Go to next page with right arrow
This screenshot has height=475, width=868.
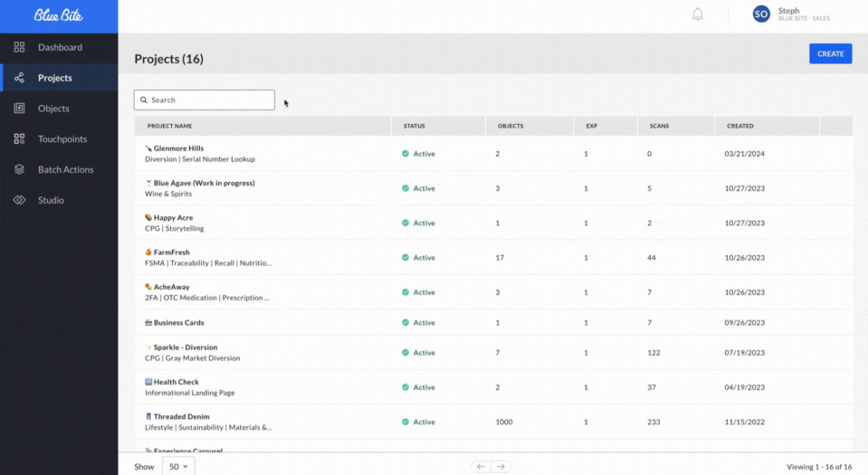click(x=501, y=466)
